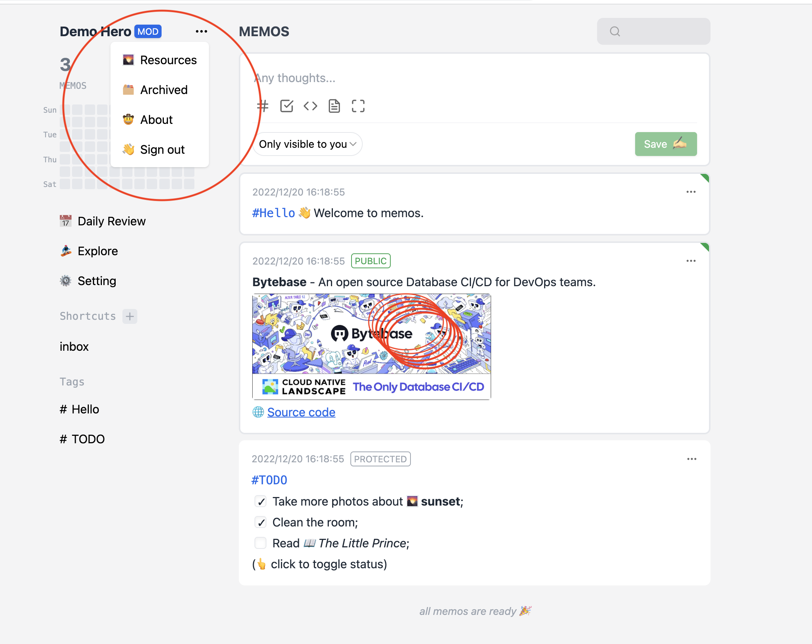Close the user menu via the three dots next to MOD

point(202,32)
